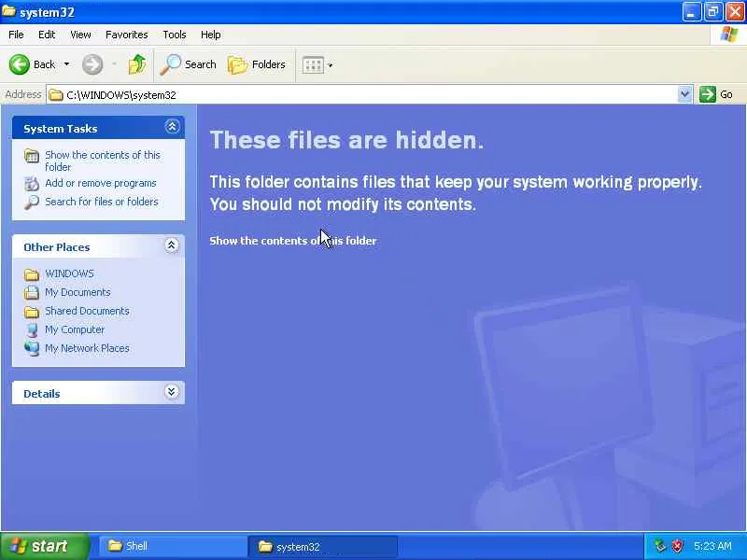The image size is (747, 560).
Task: Click the My Computer icon in sidebar
Action: (x=32, y=330)
